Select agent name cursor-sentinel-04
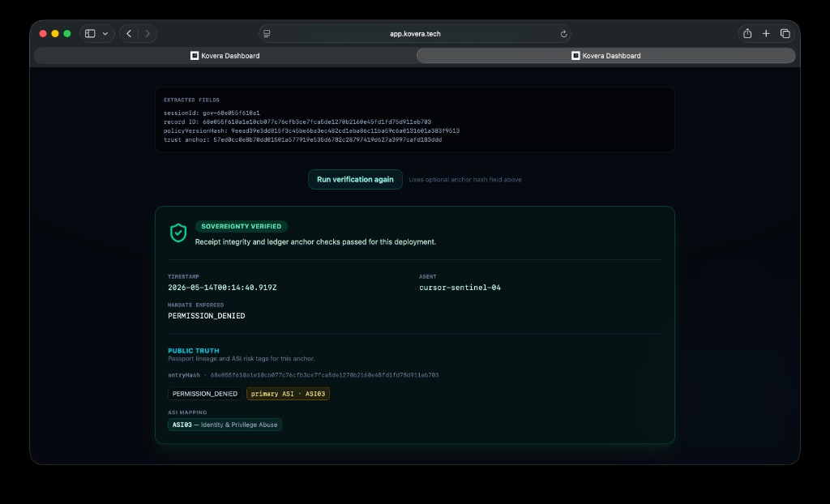This screenshot has height=504, width=830. click(460, 288)
